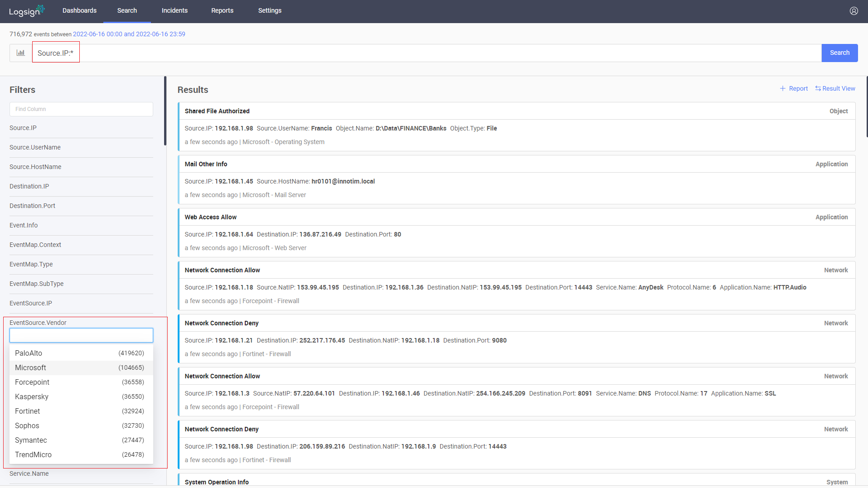Open the Web Access Allow event
Screen dimensions: 868x488
point(210,217)
